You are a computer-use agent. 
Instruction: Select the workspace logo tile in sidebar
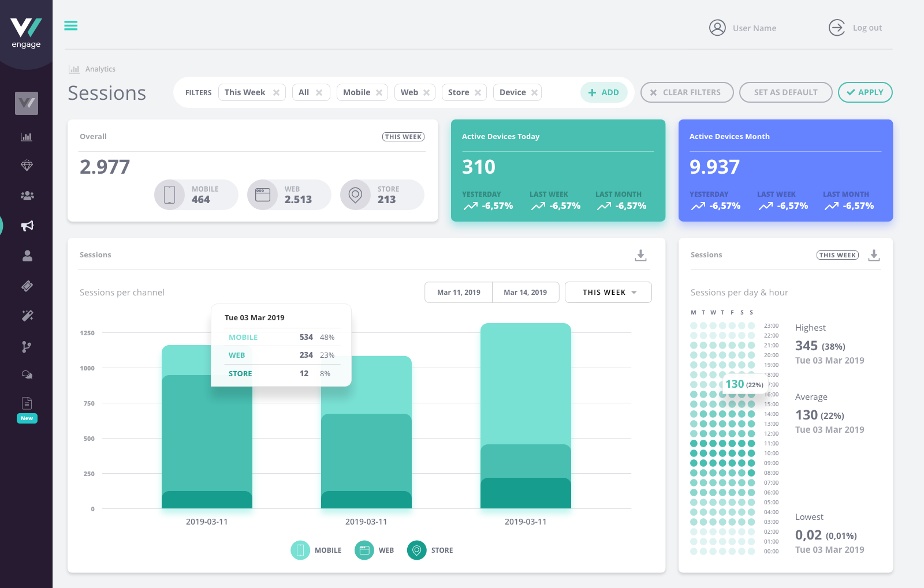[x=27, y=103]
